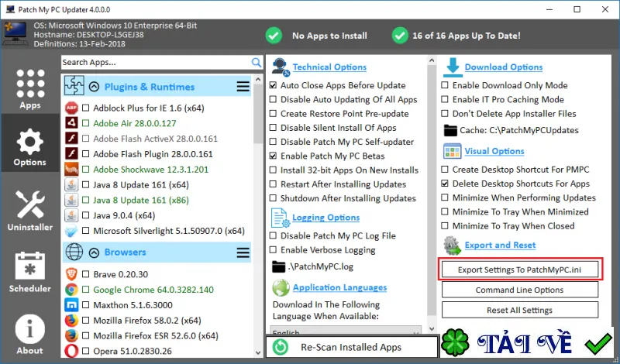Screen dimensions: 620x364
Task: Click Export Settings To PatchMyPC.ini button
Action: pos(519,270)
